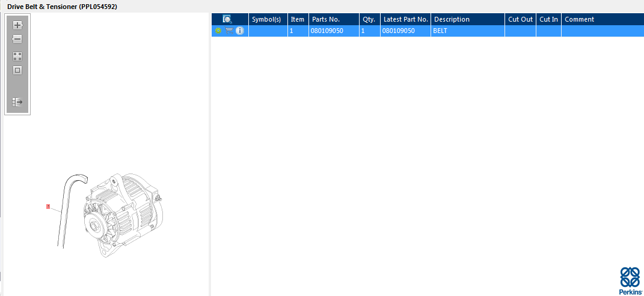Add BELT to cart with cart icon
Image resolution: width=644 pixels, height=296 pixels.
(x=229, y=31)
